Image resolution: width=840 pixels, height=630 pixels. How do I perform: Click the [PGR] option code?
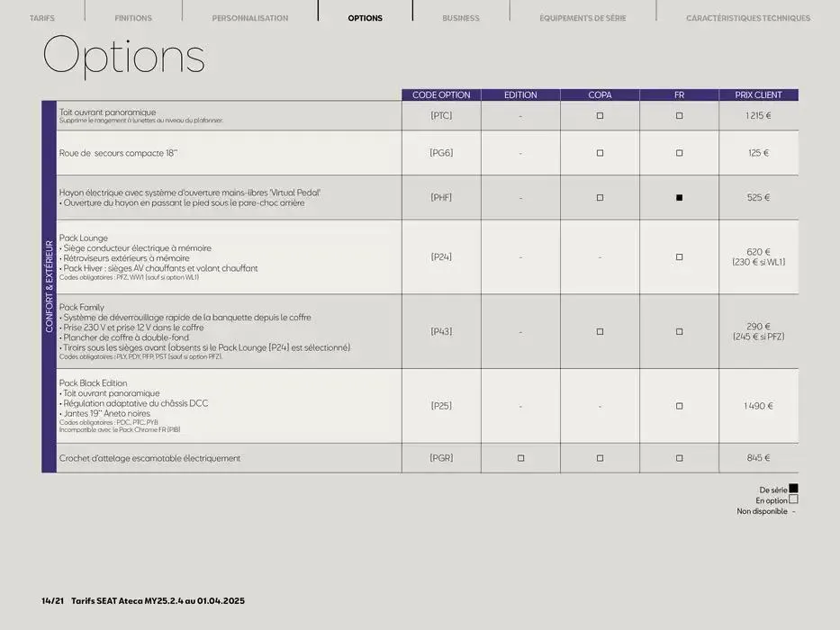[x=441, y=458]
